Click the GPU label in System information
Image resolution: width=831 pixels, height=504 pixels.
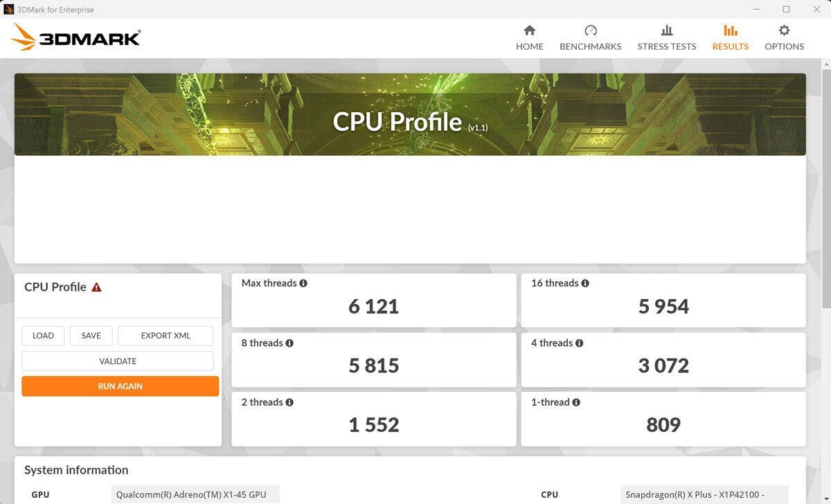[x=40, y=494]
